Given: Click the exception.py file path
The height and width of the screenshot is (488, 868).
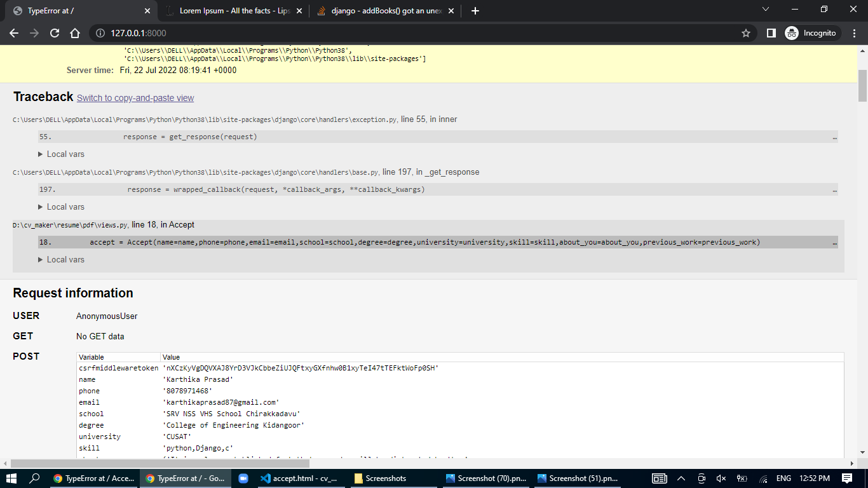Looking at the screenshot, I should pos(205,119).
